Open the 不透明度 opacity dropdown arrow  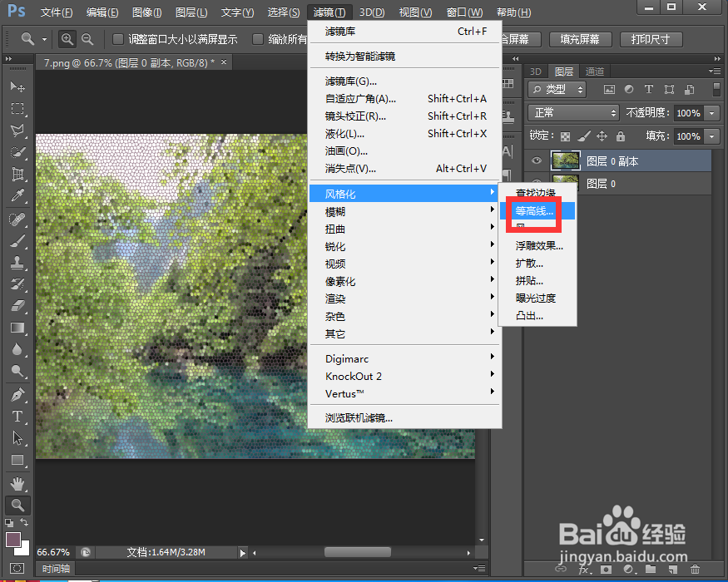tap(712, 113)
